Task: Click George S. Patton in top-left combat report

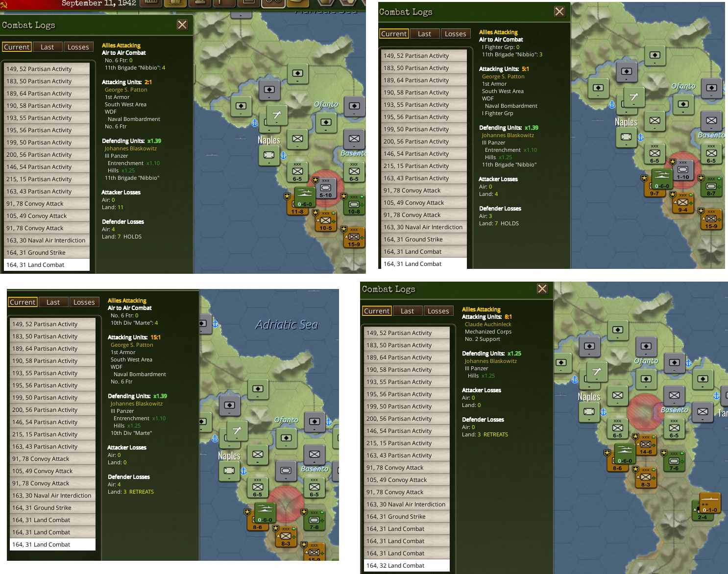Action: 126,90
